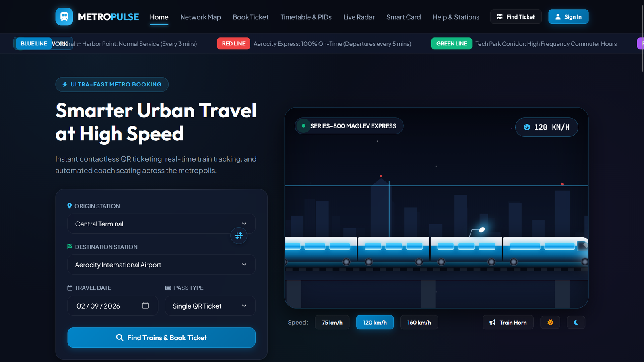Click the Ultra-Fast Metro Booking badge
The height and width of the screenshot is (362, 644).
112,84
